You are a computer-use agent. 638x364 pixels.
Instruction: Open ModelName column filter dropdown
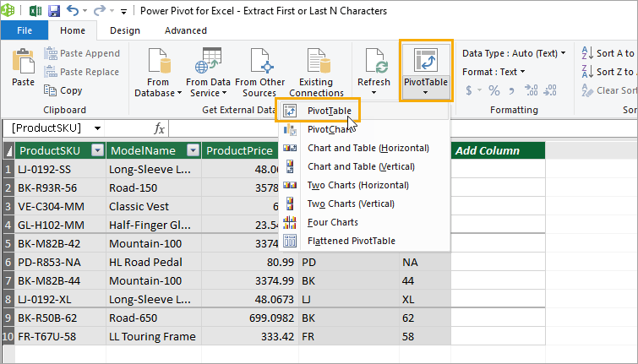[193, 150]
